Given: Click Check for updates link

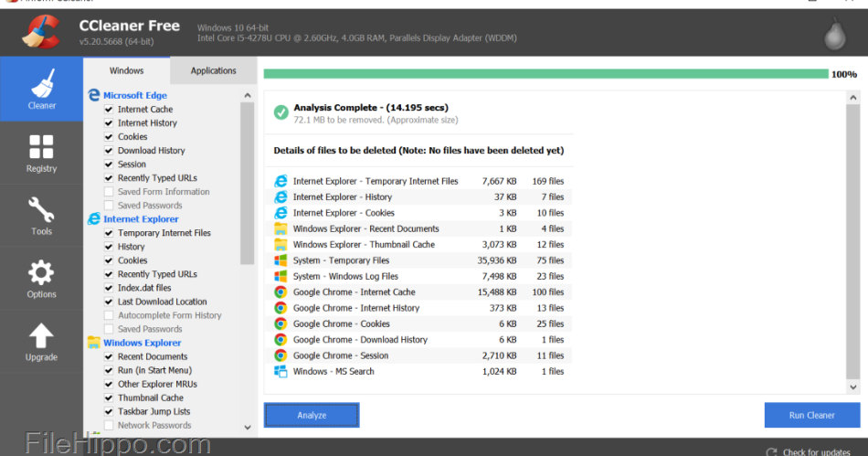Looking at the screenshot, I should 817,452.
